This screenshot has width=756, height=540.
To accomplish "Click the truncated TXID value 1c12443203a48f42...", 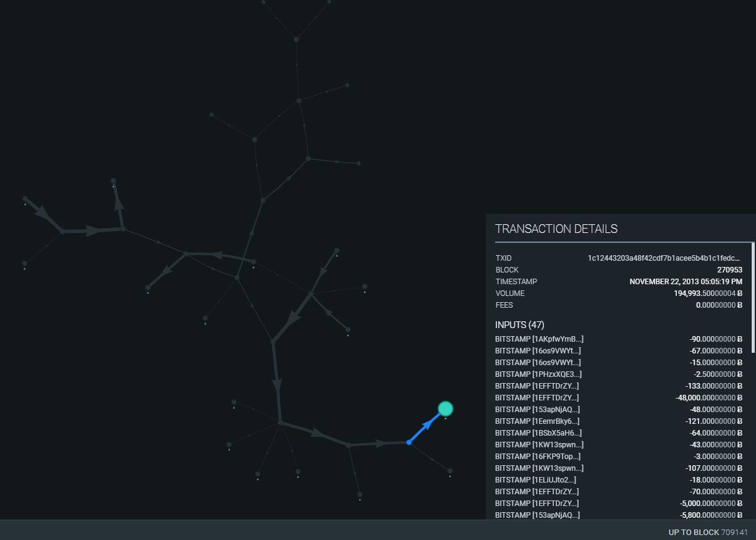I will coord(664,258).
